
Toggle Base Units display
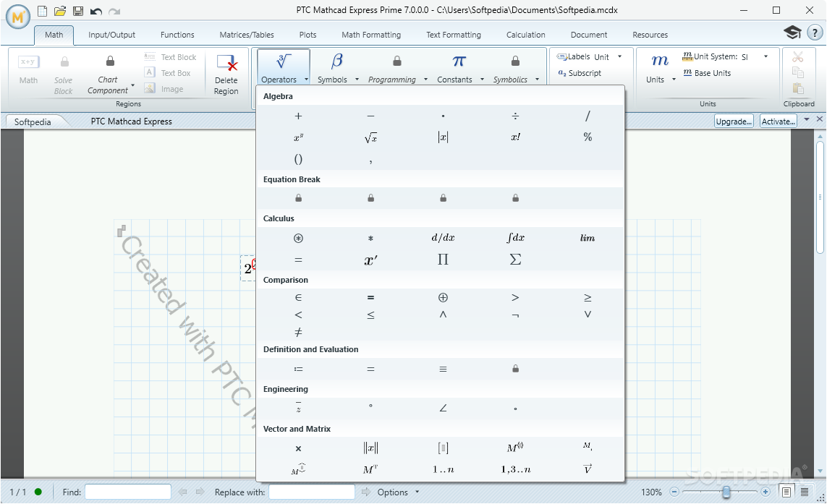[708, 73]
